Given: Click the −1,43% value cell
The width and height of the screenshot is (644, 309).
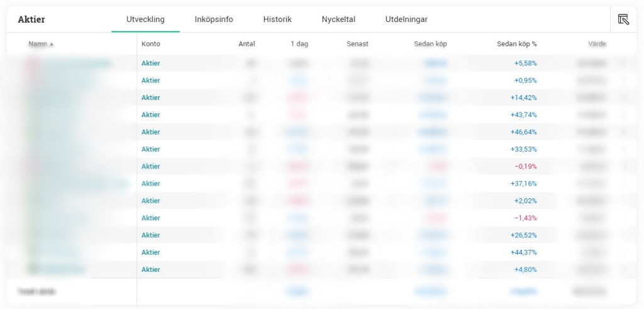Looking at the screenshot, I should tap(526, 218).
